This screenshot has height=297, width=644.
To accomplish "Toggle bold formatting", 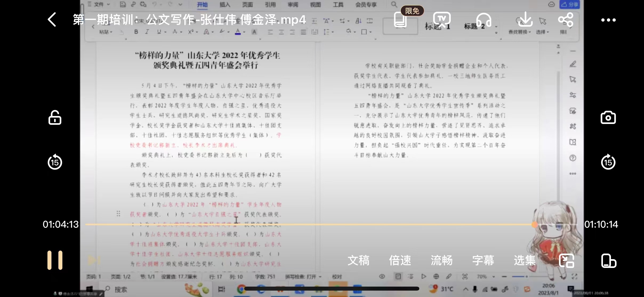I will (x=136, y=32).
